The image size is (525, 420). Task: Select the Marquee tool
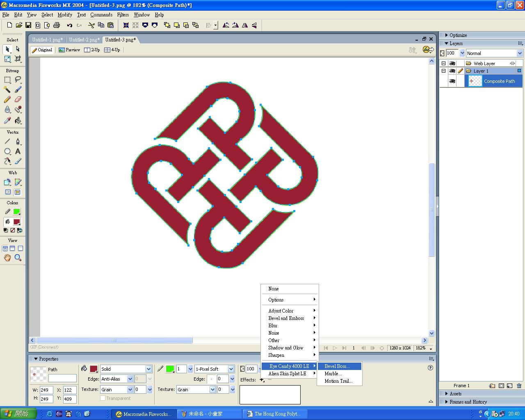(7, 80)
